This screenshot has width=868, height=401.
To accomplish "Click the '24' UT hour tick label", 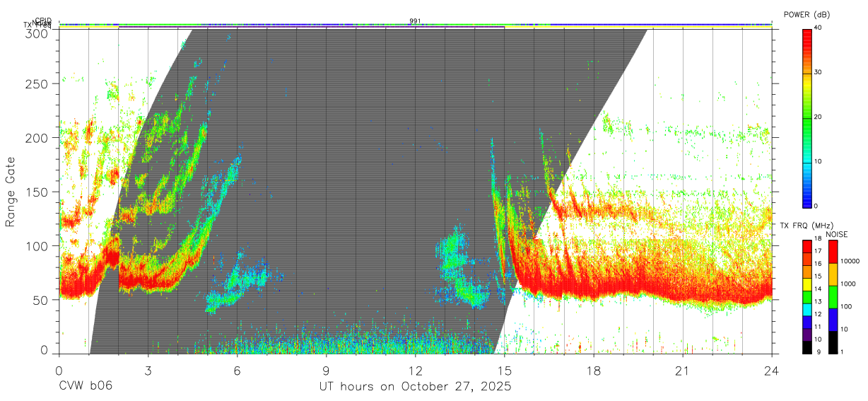I will (771, 371).
